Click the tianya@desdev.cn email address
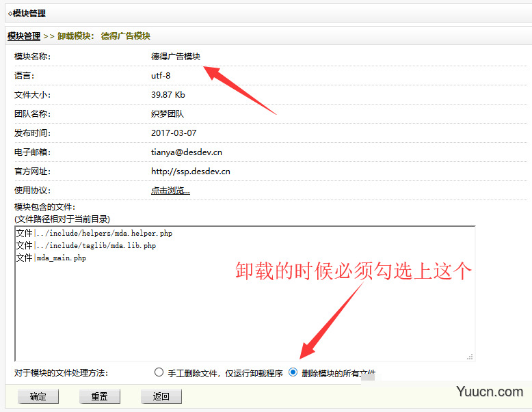Image resolution: width=532 pixels, height=412 pixels. pos(186,152)
